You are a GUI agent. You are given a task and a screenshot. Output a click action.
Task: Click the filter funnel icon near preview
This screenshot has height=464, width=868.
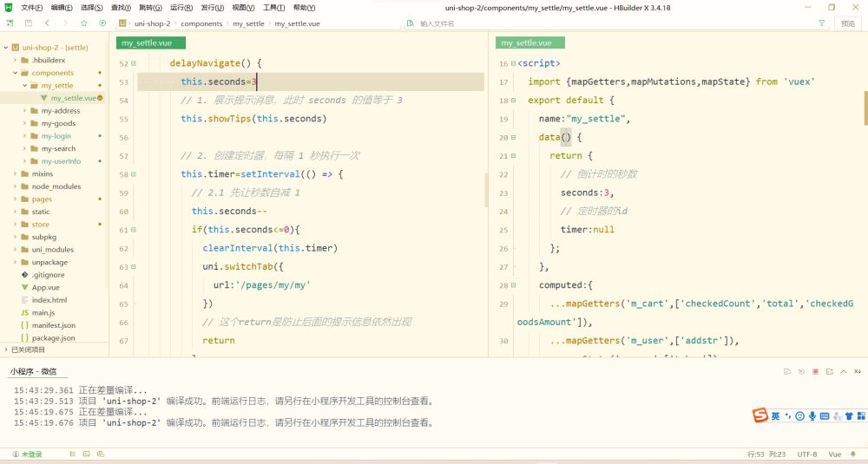(821, 23)
